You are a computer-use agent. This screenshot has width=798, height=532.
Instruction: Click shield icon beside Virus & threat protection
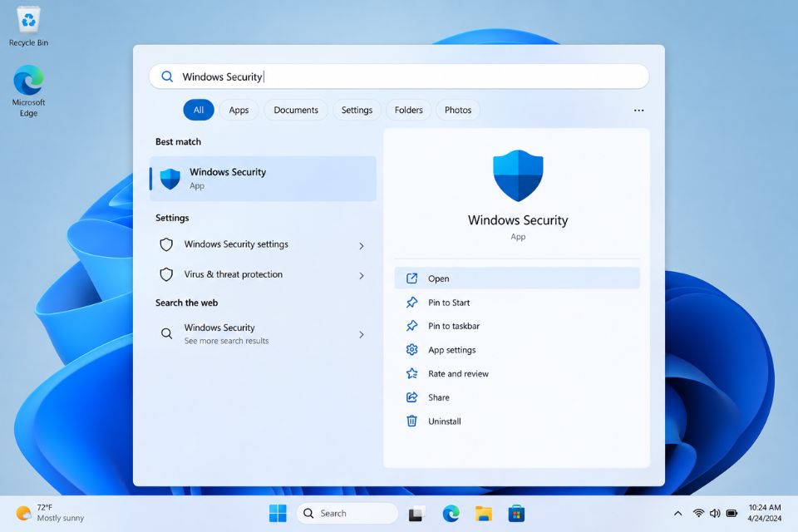tap(166, 275)
